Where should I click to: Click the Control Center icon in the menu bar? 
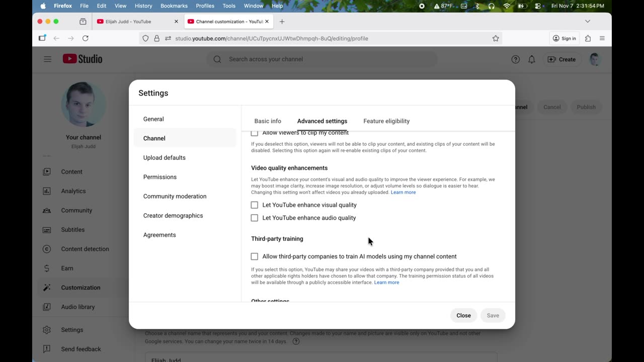tap(538, 6)
